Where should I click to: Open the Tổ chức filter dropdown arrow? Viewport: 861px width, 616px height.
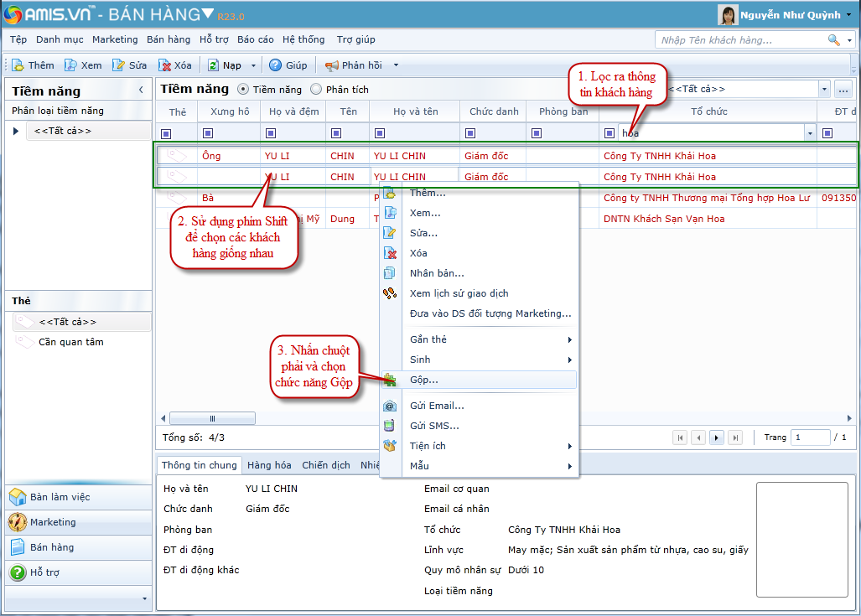[x=809, y=132]
